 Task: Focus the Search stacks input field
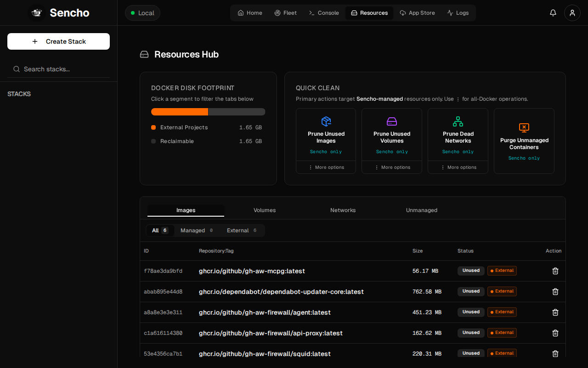pos(58,69)
